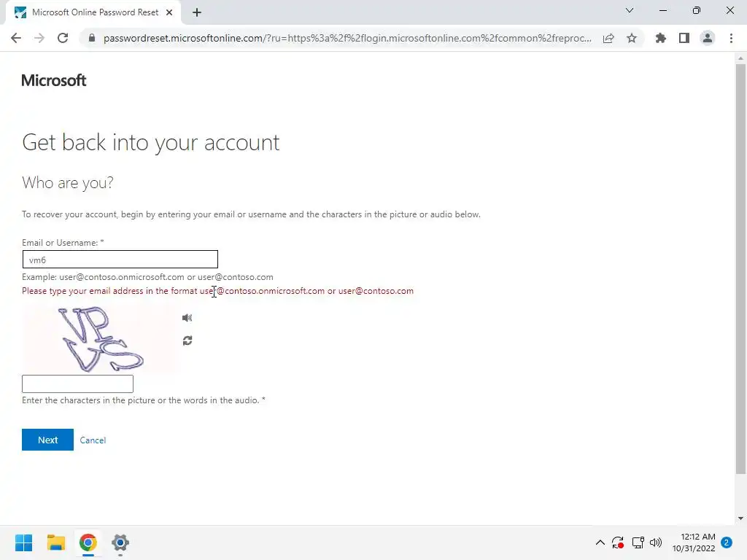Share this page icon
Image resolution: width=747 pixels, height=560 pixels.
(608, 38)
